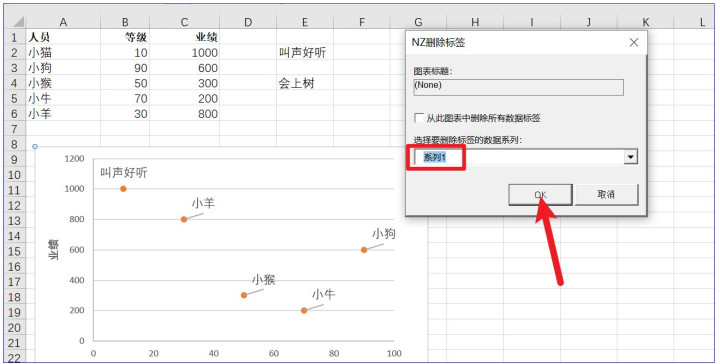The width and height of the screenshot is (720, 364).
Task: Click the 图表标题 (None) text field
Action: pyautogui.click(x=518, y=87)
